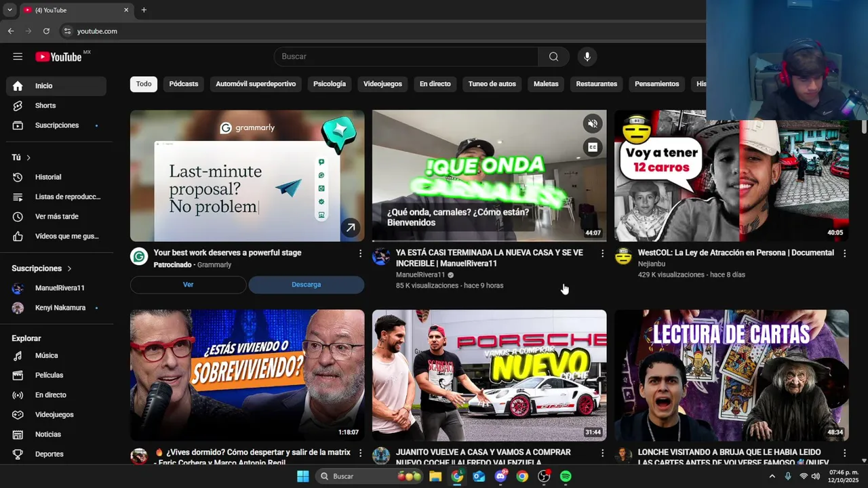Toggle captions on preview video

click(593, 147)
